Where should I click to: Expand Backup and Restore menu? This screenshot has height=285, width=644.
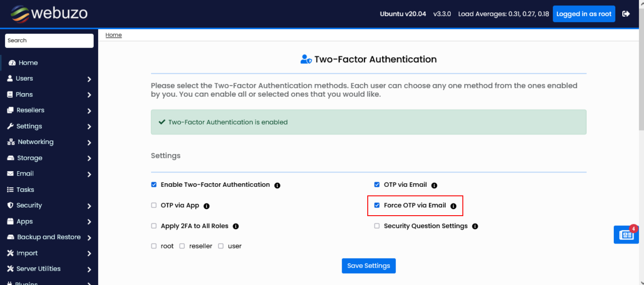[49, 237]
